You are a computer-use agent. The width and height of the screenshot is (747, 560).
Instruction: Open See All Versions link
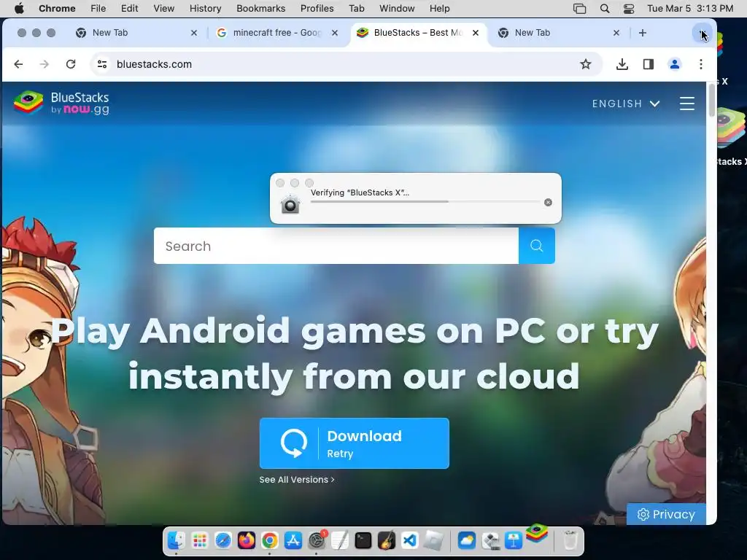coord(297,480)
